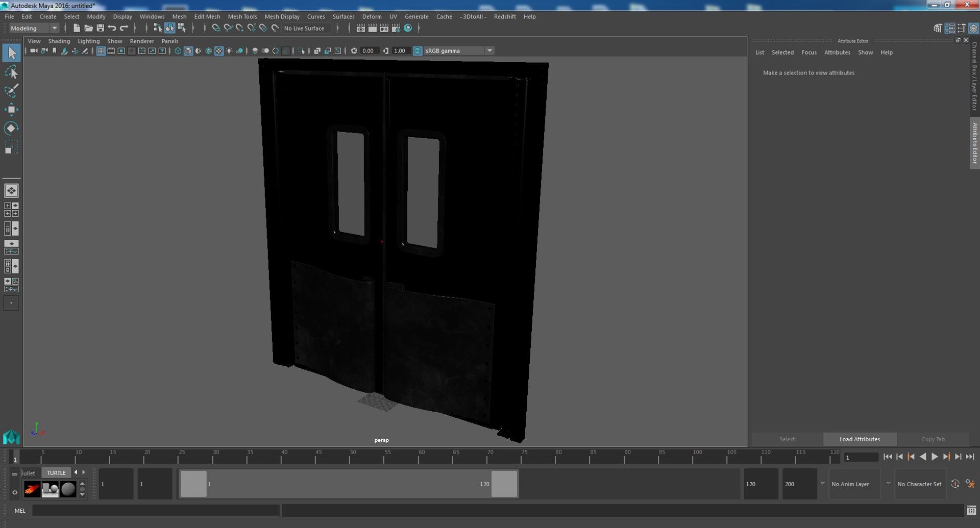Start IPR render
This screenshot has width=980, height=528.
pos(384,28)
